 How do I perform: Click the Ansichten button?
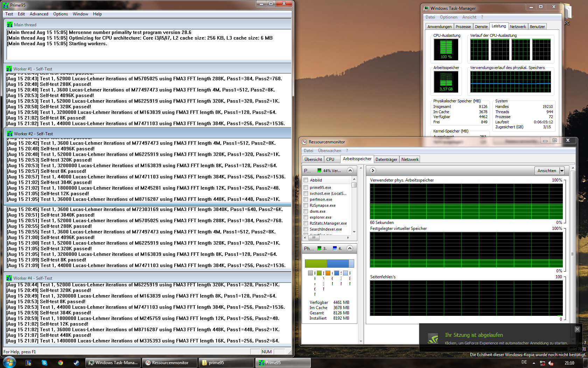tap(547, 171)
